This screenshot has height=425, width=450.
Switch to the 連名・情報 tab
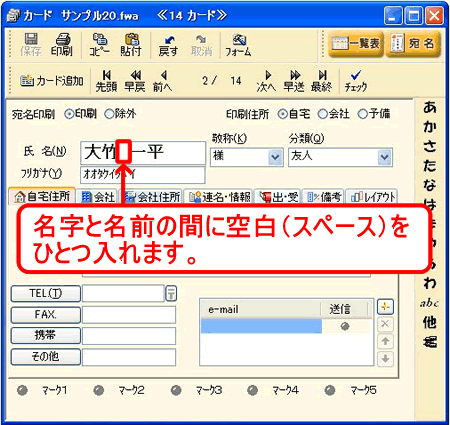click(x=220, y=197)
